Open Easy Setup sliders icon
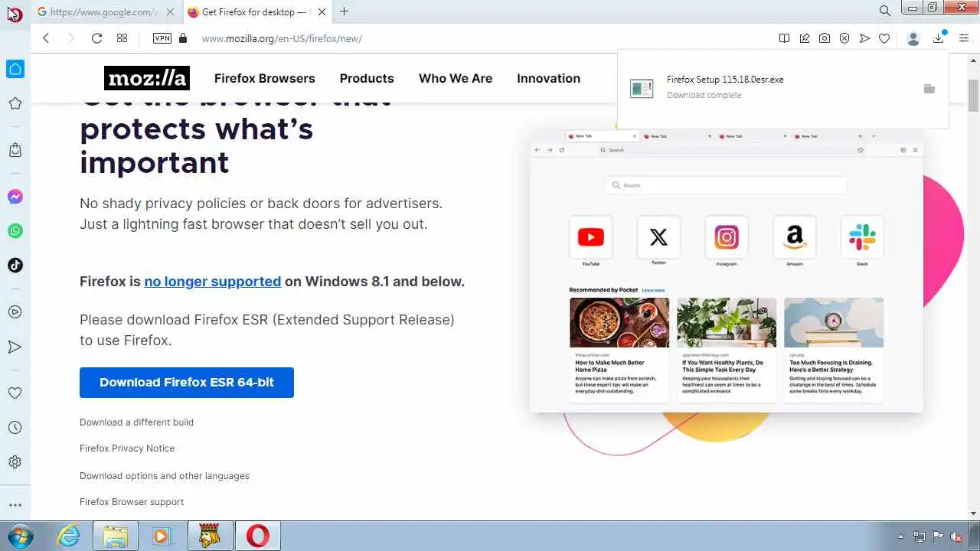The width and height of the screenshot is (980, 551). [x=964, y=38]
